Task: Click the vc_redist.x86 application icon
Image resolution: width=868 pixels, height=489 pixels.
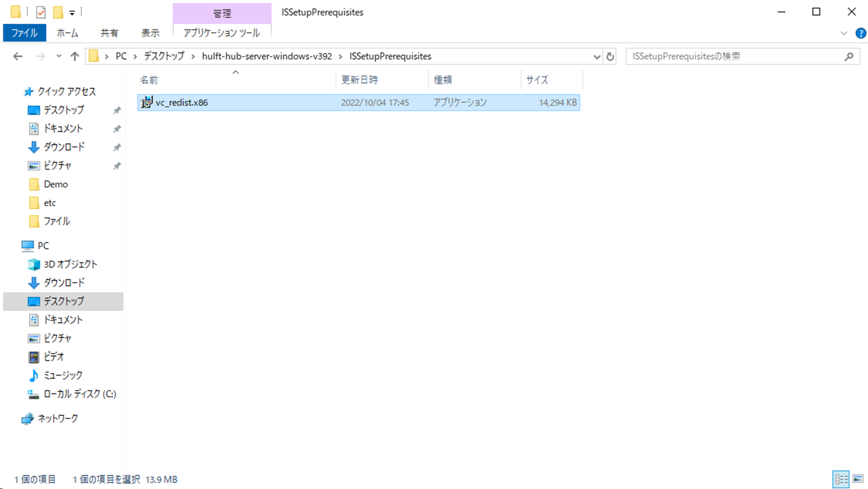Action: click(147, 102)
